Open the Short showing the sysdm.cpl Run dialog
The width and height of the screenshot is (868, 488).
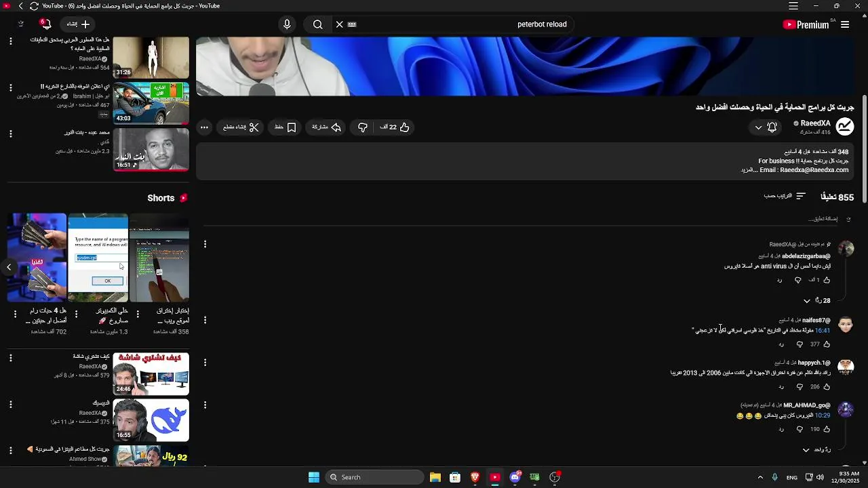98,258
